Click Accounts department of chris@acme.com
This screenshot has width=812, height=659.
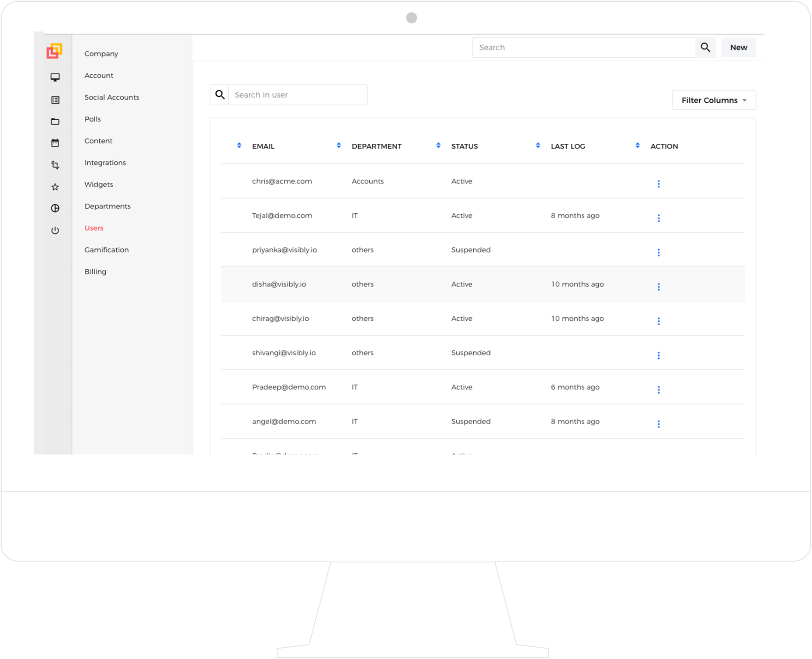click(368, 181)
